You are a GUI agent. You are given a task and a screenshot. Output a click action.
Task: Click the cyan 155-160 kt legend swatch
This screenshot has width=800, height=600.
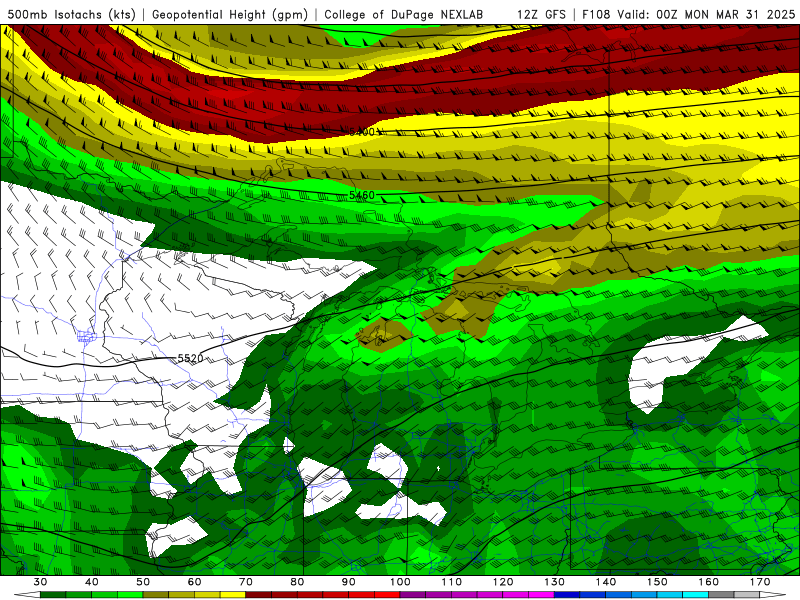coord(696,595)
